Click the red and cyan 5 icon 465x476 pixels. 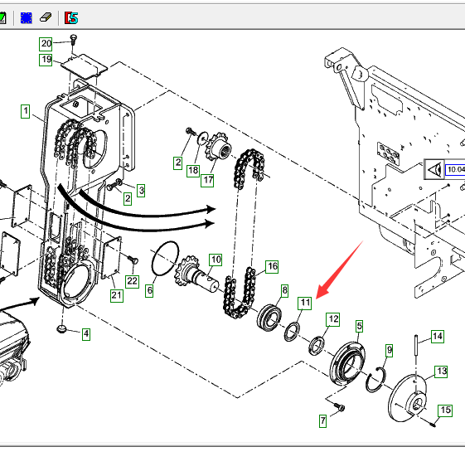point(71,18)
